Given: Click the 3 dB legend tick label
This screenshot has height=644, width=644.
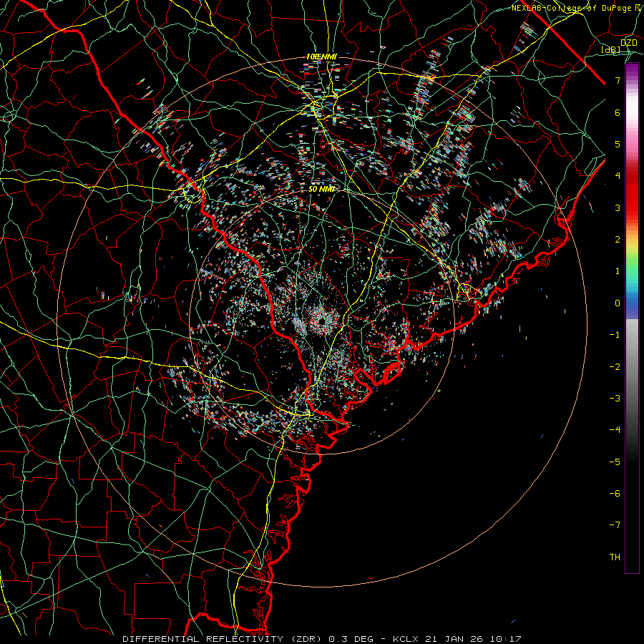Looking at the screenshot, I should [x=618, y=208].
